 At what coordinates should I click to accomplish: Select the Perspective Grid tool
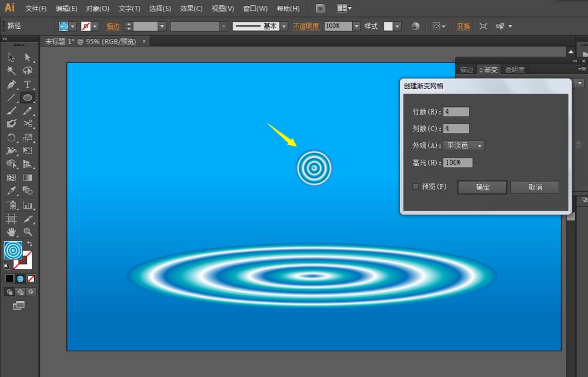[28, 164]
